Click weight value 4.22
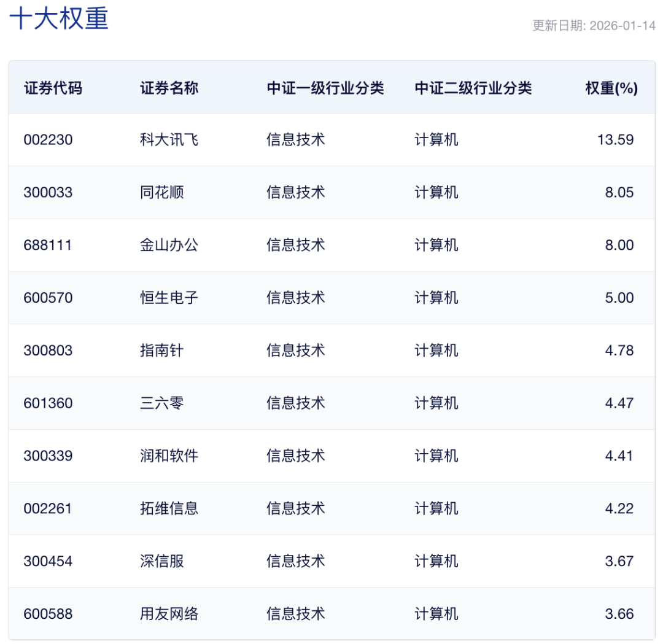 pos(619,508)
